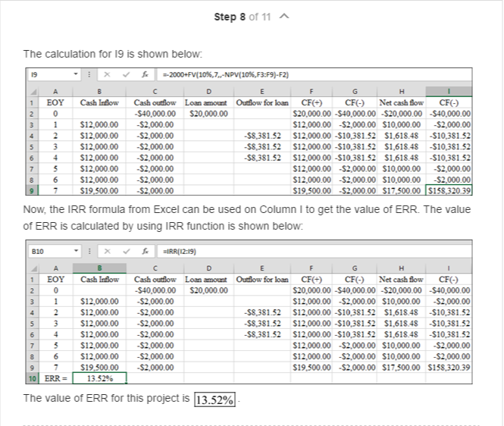The image size is (504, 426).
Task: Select 'Net cash flow' header in upper spreadsheet
Action: click(401, 103)
